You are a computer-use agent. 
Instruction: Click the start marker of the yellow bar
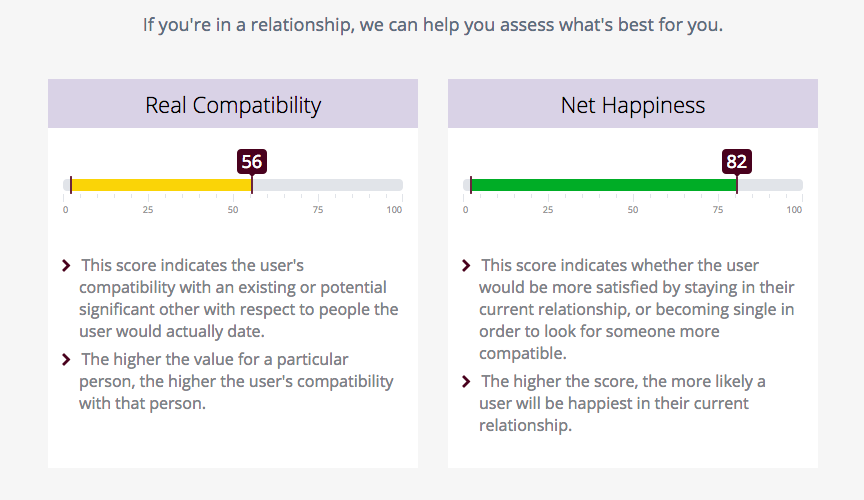click(71, 185)
